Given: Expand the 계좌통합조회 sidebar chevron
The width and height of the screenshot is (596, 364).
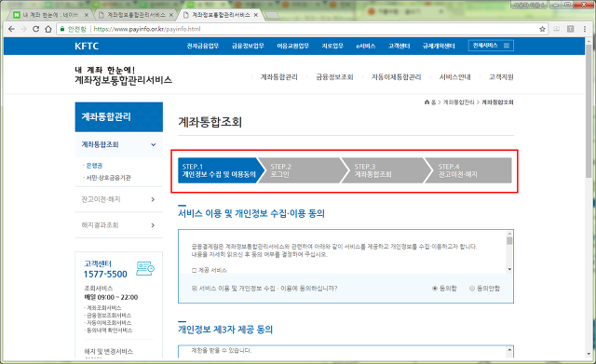Looking at the screenshot, I should tap(153, 145).
